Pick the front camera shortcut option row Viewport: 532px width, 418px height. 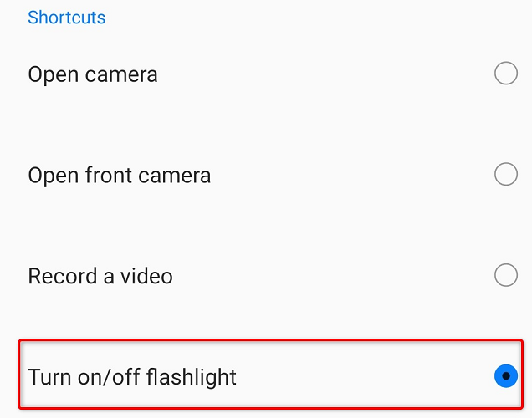[x=268, y=176]
